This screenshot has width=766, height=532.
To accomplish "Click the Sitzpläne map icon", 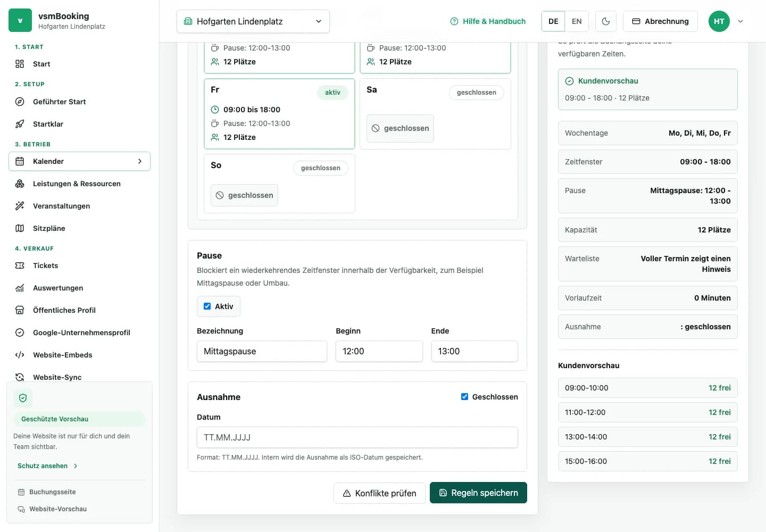I will pos(20,228).
